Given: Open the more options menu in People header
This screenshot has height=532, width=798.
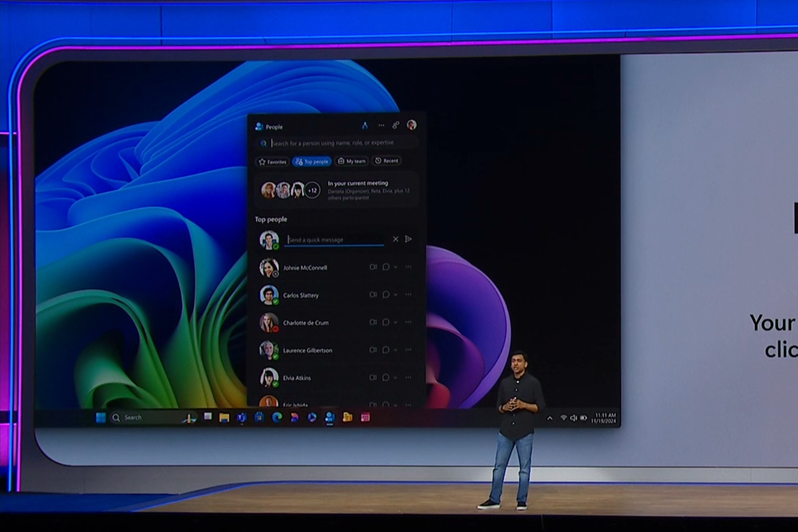Looking at the screenshot, I should pos(381,126).
